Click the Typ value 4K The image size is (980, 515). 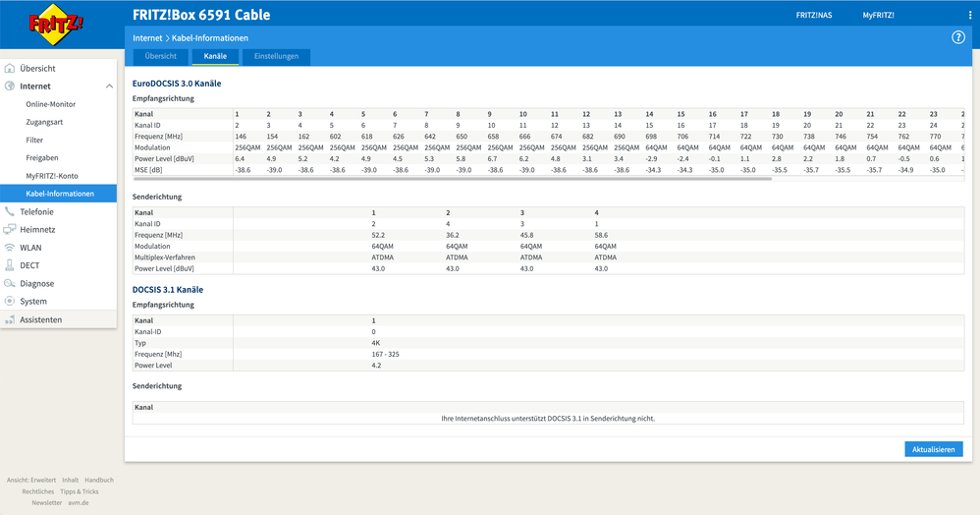click(376, 343)
